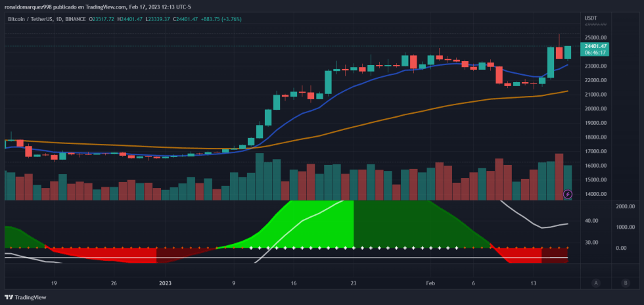This screenshot has height=305, width=644.
Task: Click the 18000.00 price axis label
Action: 597,137
